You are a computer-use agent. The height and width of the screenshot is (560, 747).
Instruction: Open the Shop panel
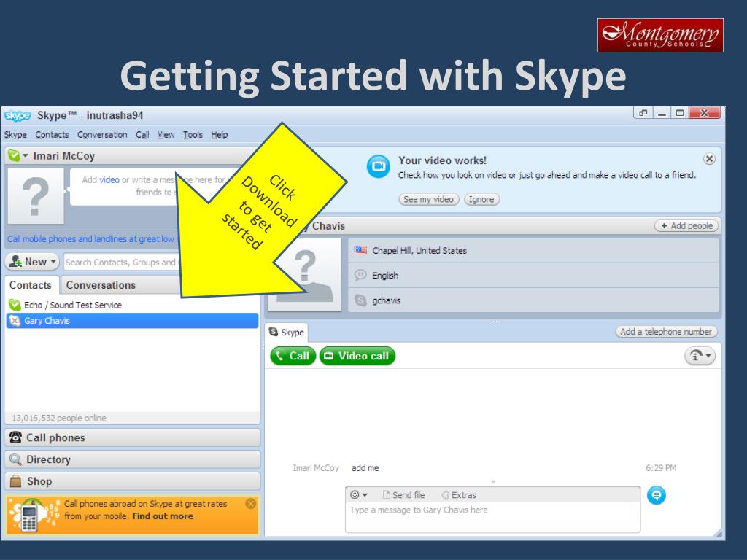(x=132, y=481)
